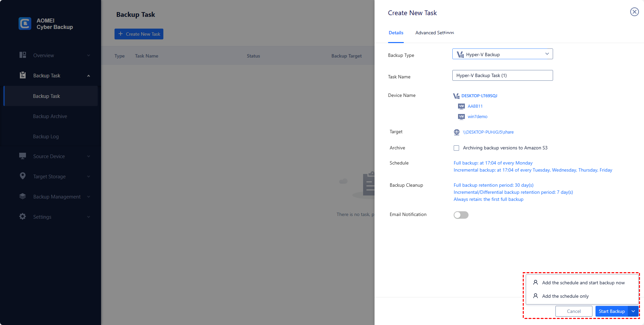This screenshot has height=325, width=644.
Task: Edit the full backup schedule link
Action: pos(493,163)
